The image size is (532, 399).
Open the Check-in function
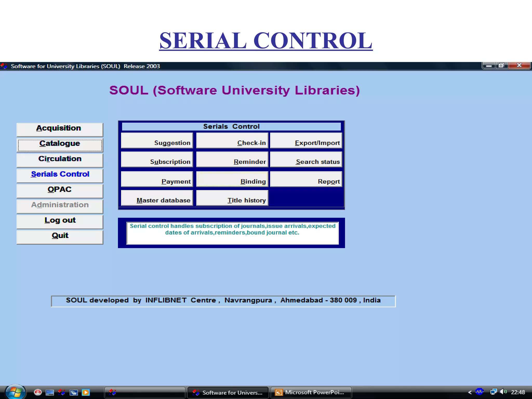coord(232,140)
